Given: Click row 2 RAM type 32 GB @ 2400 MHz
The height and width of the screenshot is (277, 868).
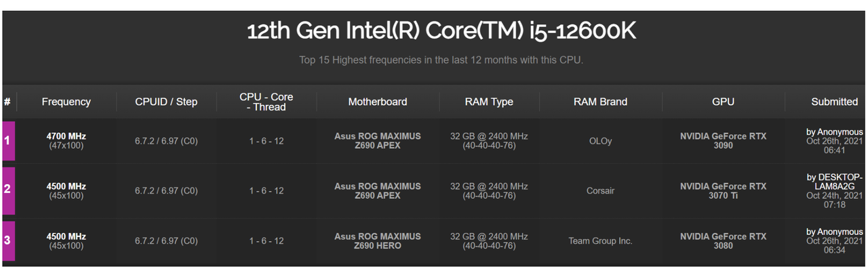Looking at the screenshot, I should pyautogui.click(x=489, y=191).
